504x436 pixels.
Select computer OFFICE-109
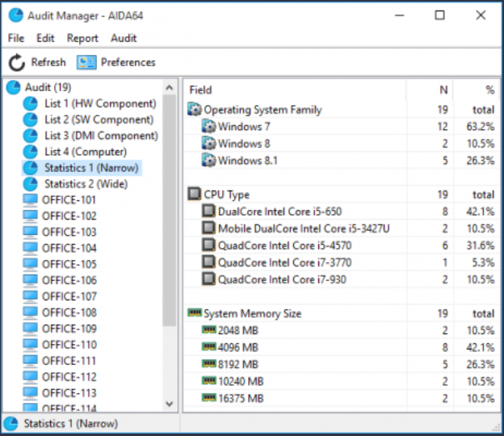pyautogui.click(x=69, y=329)
